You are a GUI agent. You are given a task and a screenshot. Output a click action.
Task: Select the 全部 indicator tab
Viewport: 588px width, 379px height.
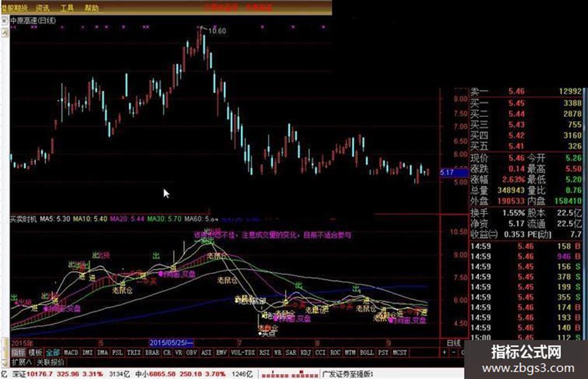(x=53, y=353)
